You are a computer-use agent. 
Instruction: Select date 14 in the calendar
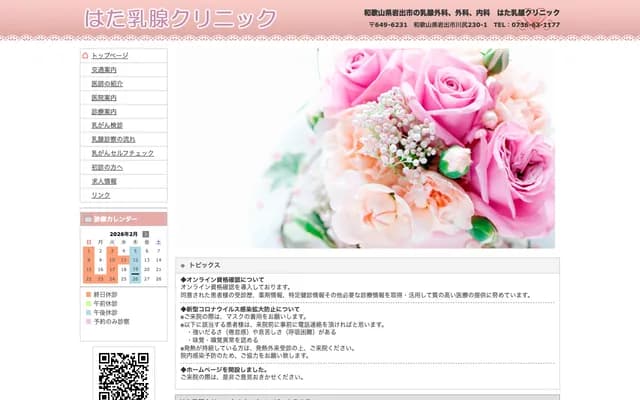158,260
